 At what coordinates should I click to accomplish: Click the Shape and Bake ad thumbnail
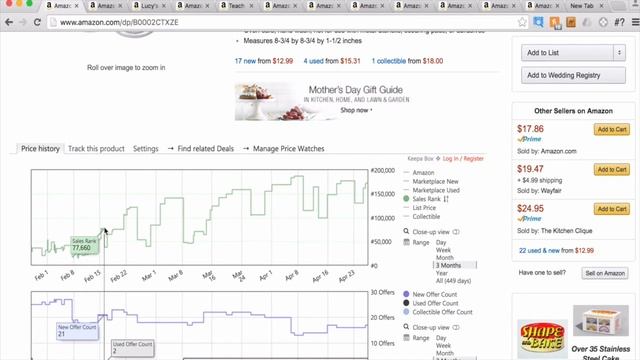[x=542, y=338]
